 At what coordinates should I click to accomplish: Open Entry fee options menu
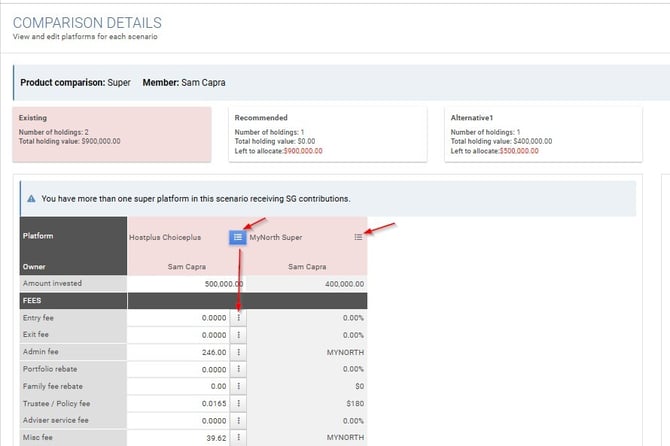pyautogui.click(x=238, y=317)
